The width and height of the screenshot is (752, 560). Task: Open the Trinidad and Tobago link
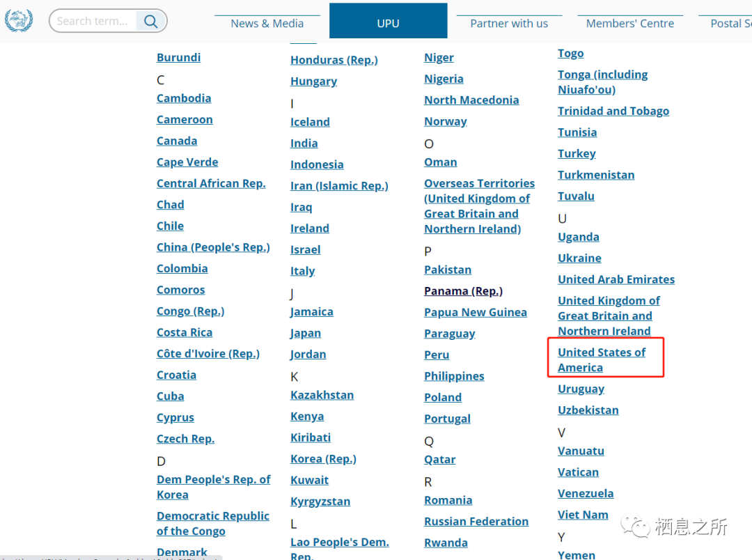pyautogui.click(x=613, y=111)
